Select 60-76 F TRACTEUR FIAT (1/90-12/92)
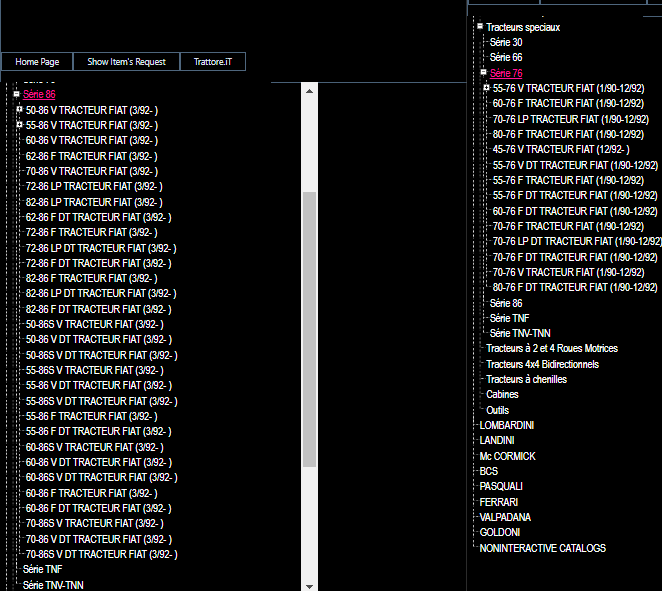Viewport: 662px width, 591px height. (568, 103)
